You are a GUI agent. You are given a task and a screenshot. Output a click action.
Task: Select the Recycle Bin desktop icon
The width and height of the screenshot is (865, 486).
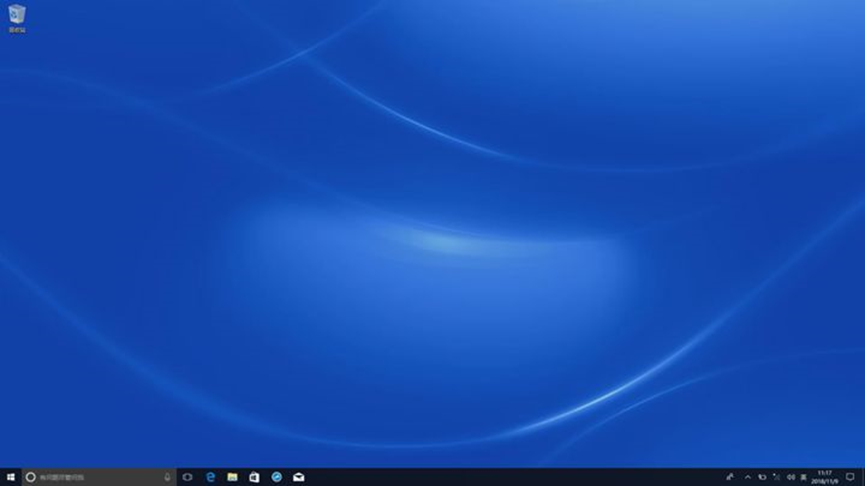pyautogui.click(x=17, y=18)
